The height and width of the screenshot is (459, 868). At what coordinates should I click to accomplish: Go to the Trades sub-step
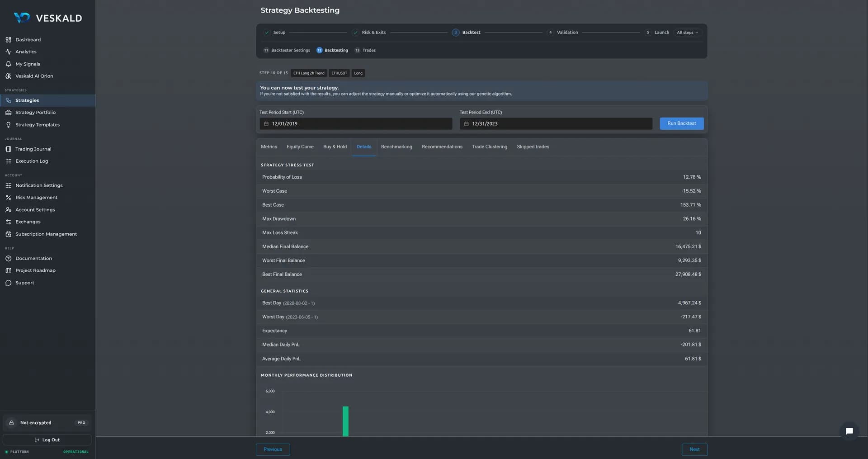365,50
